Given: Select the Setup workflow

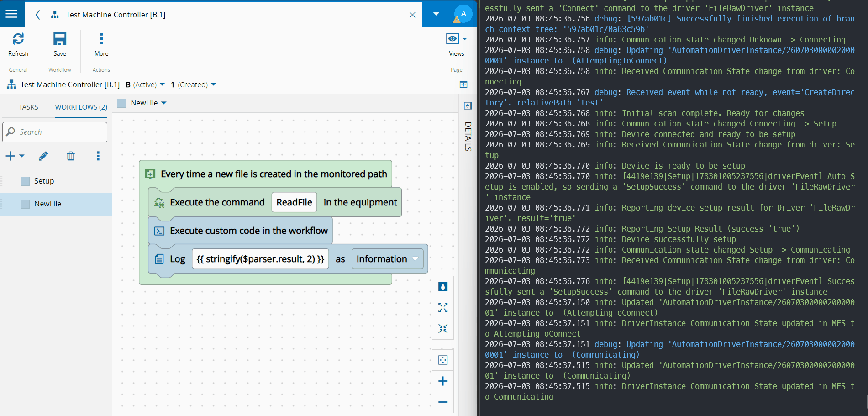Looking at the screenshot, I should click(56, 181).
